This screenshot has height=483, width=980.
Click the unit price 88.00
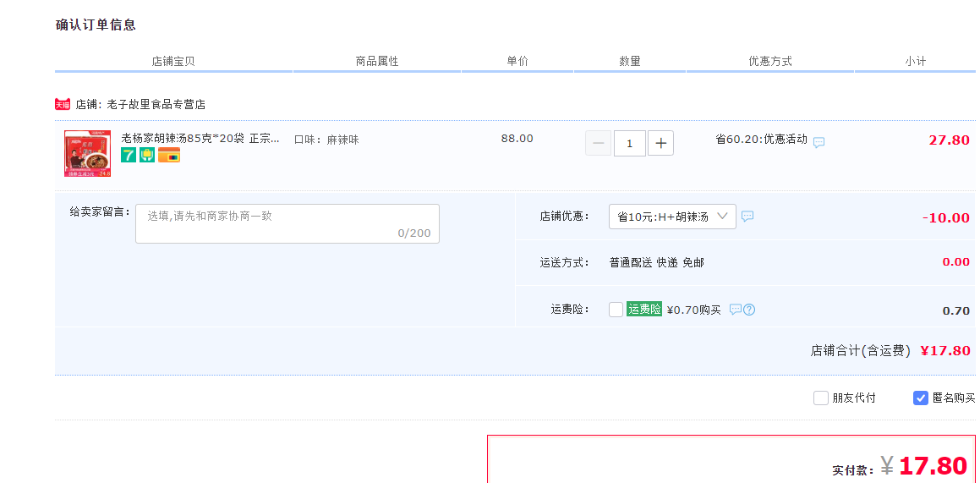[517, 138]
